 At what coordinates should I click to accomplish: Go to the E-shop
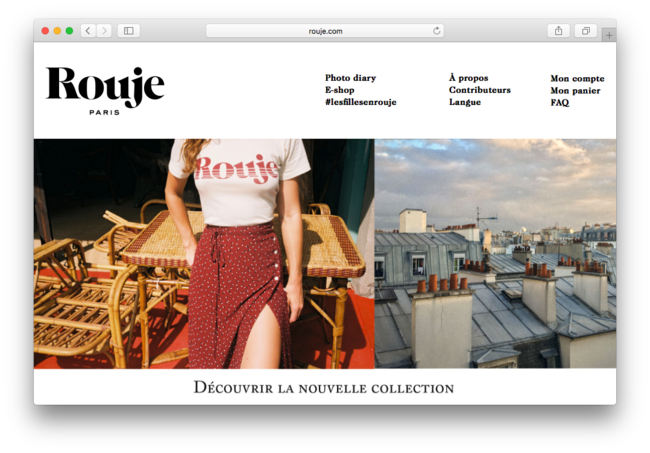click(x=340, y=90)
